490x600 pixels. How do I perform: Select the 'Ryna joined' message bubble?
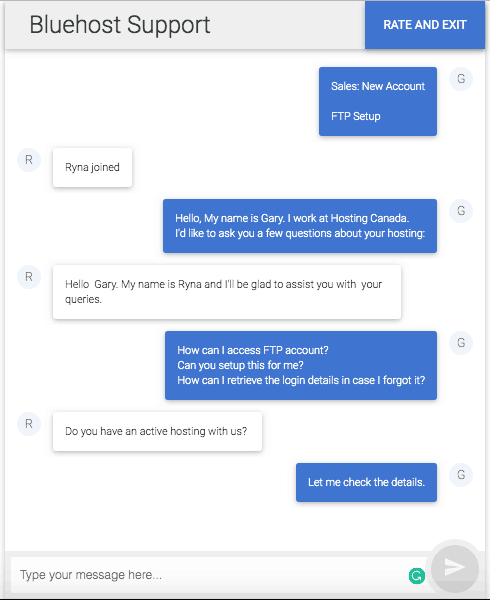[x=92, y=168]
